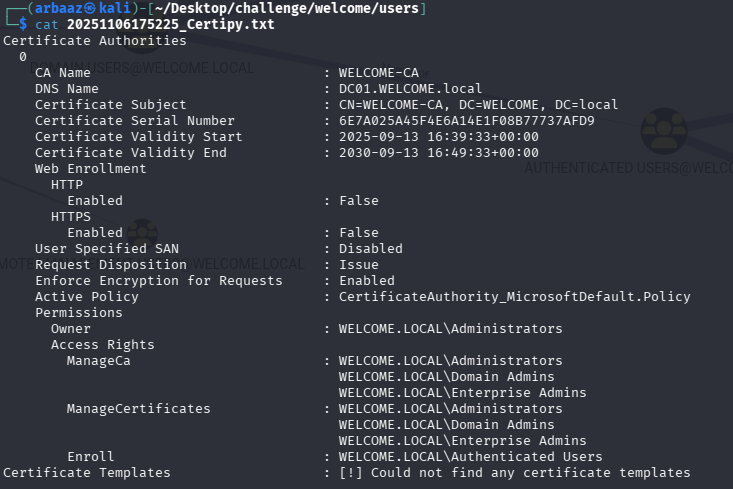Click the Certificate Subject value line
733x489 pixels.
pyautogui.click(x=478, y=105)
